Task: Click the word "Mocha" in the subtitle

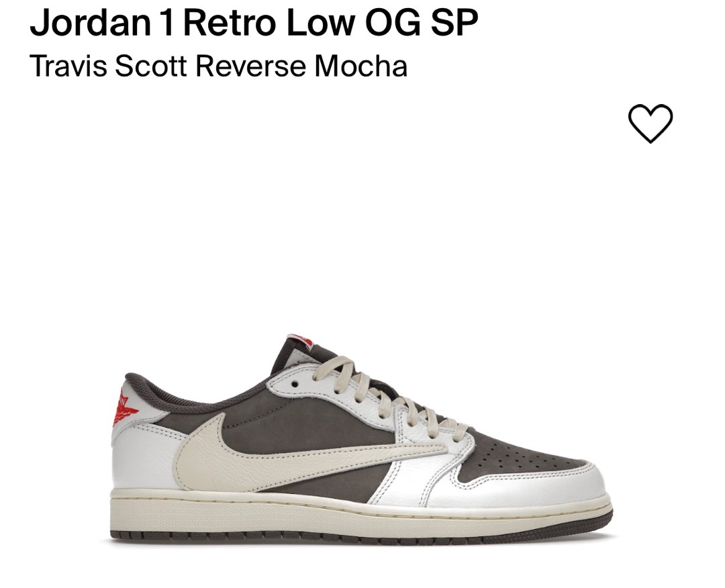Action: pos(361,66)
